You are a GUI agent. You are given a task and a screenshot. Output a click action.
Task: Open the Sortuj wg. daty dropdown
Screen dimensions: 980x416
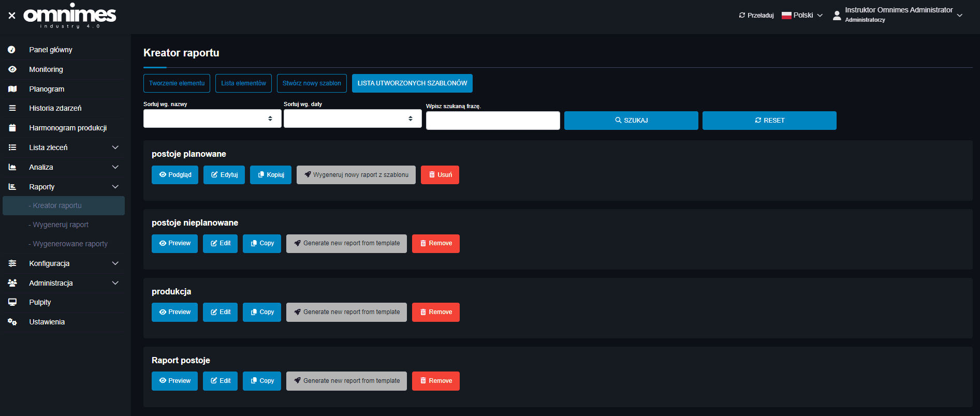tap(353, 118)
